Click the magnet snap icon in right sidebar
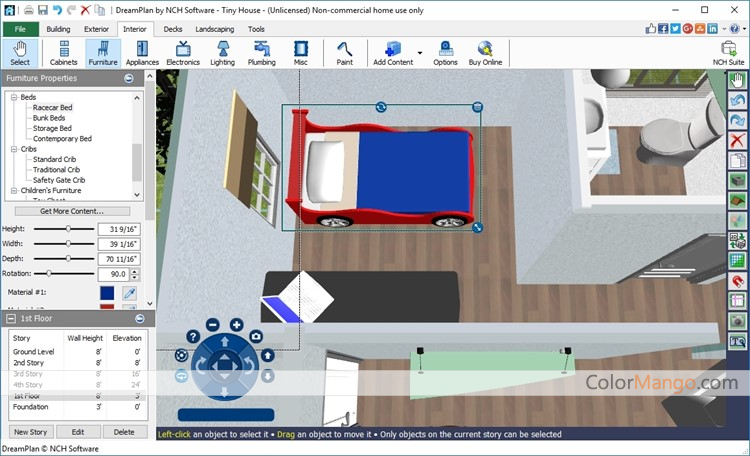 coord(737,281)
